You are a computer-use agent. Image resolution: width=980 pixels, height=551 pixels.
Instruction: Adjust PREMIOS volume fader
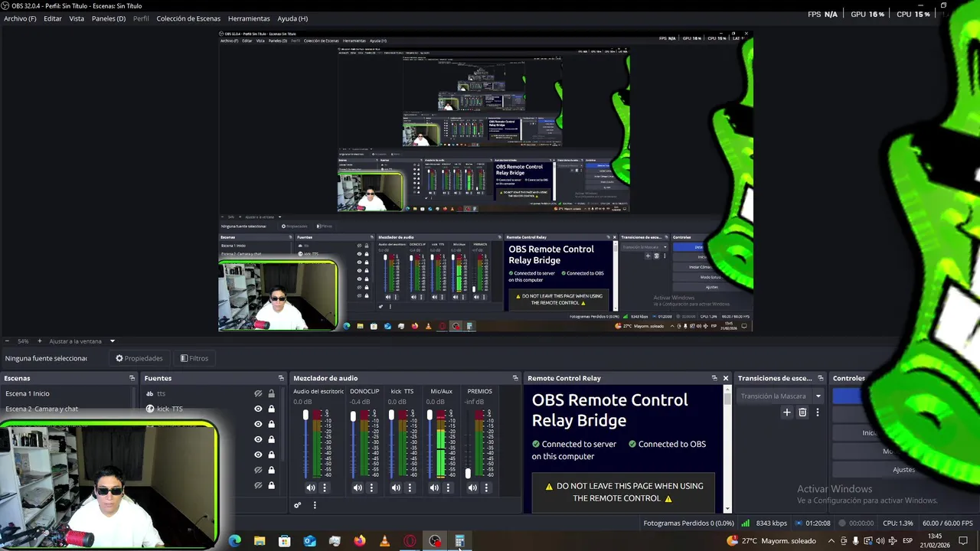pyautogui.click(x=468, y=473)
